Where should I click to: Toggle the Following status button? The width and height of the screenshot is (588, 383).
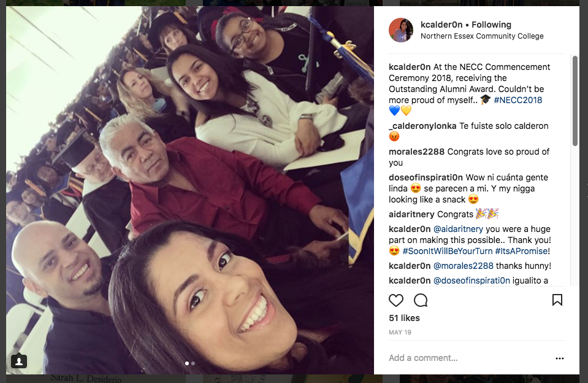pyautogui.click(x=491, y=25)
